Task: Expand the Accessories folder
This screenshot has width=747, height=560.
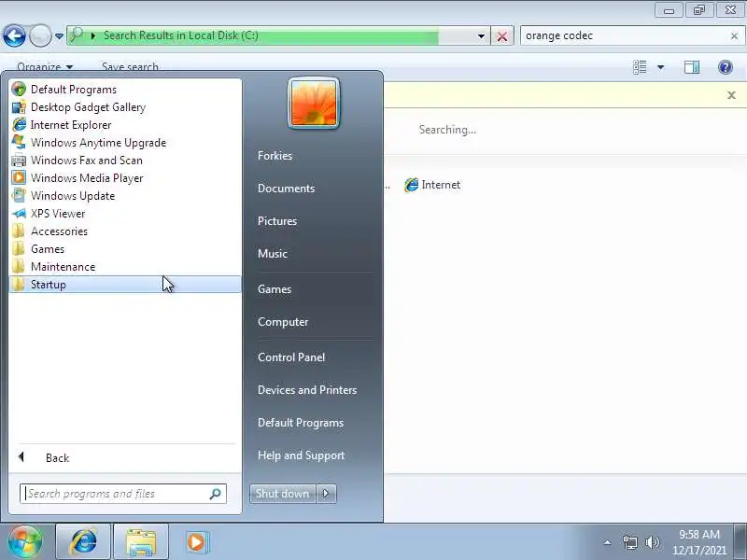Action: click(x=125, y=231)
